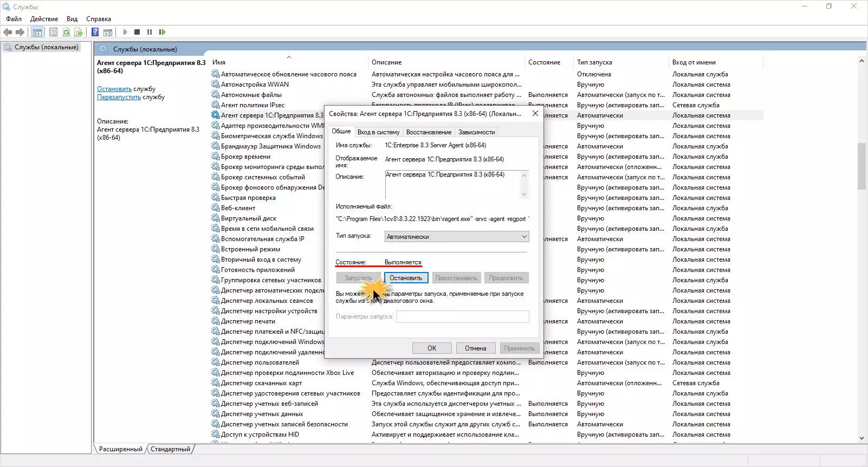Screen dimensions: 868x467
Task: Sort by the Вход от имени column header
Action: point(716,62)
